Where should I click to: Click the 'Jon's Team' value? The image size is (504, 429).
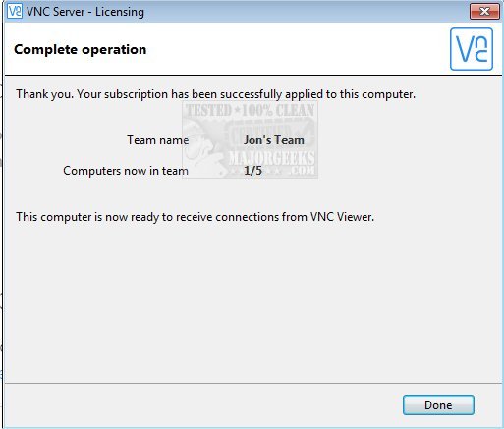[274, 140]
